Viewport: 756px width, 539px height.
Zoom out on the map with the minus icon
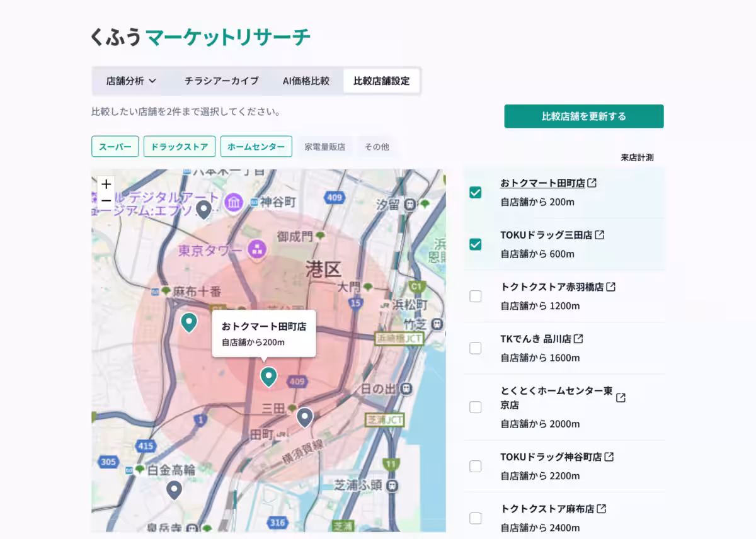tap(106, 199)
